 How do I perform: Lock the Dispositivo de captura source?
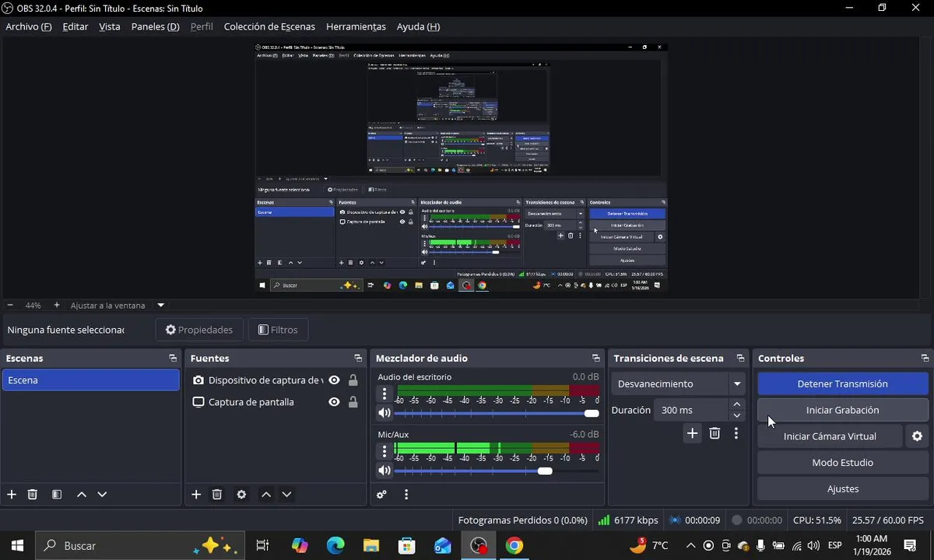[x=353, y=380]
